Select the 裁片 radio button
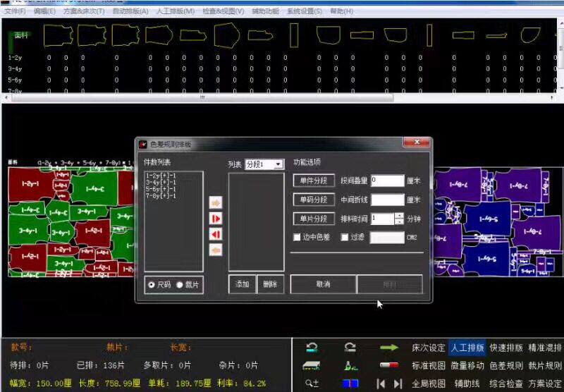This screenshot has width=564, height=392. click(x=180, y=285)
